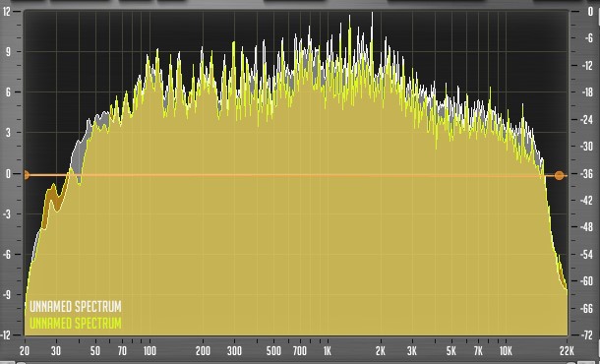This screenshot has width=600, height=364.
Task: Click the 300 frequency axis label
Action: coord(234,351)
